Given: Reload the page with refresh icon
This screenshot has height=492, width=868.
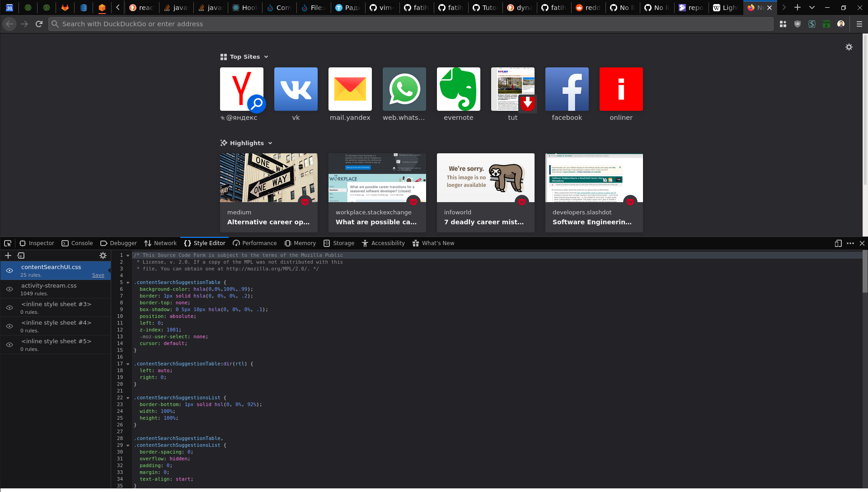Looking at the screenshot, I should [x=39, y=24].
